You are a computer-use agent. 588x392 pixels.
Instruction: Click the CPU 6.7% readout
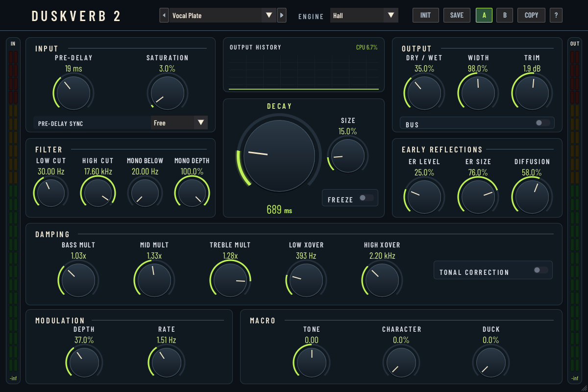(367, 48)
